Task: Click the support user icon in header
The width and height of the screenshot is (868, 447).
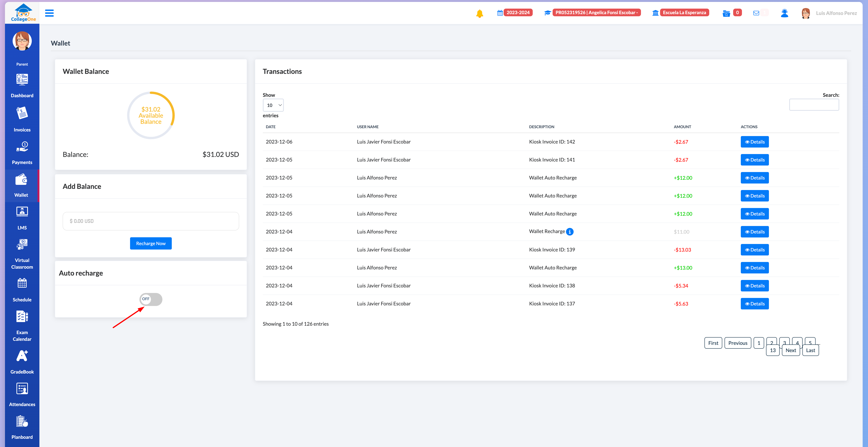Action: click(784, 13)
